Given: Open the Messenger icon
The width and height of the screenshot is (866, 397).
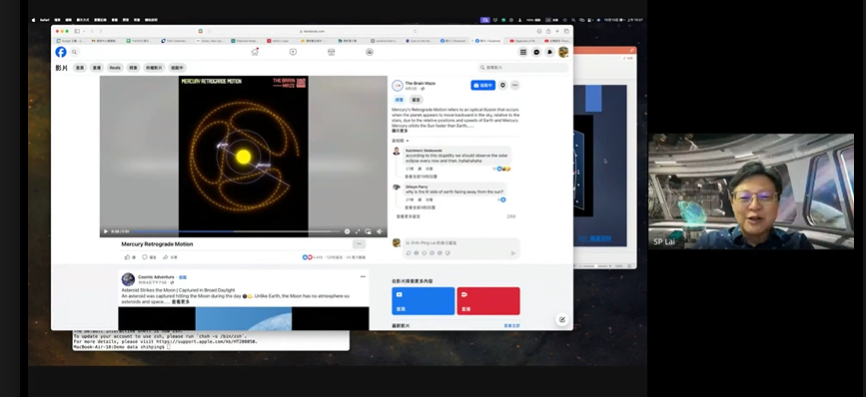Looking at the screenshot, I should click(536, 52).
